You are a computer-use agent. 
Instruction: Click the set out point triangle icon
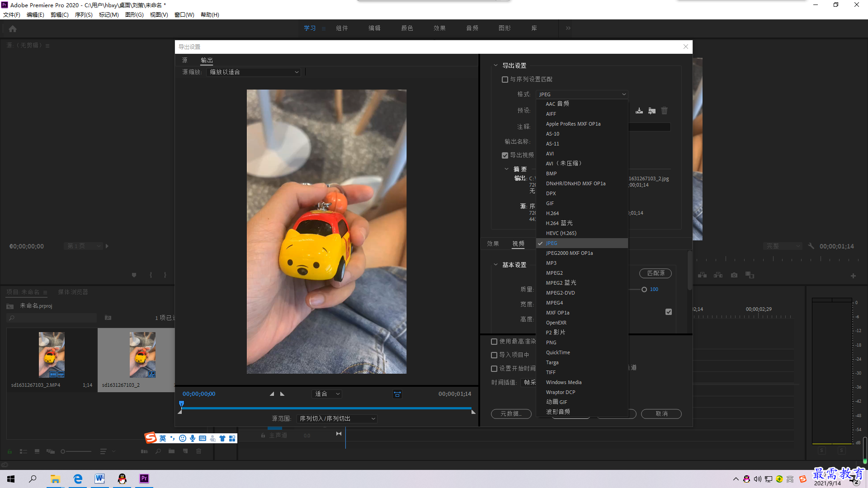[x=283, y=394]
